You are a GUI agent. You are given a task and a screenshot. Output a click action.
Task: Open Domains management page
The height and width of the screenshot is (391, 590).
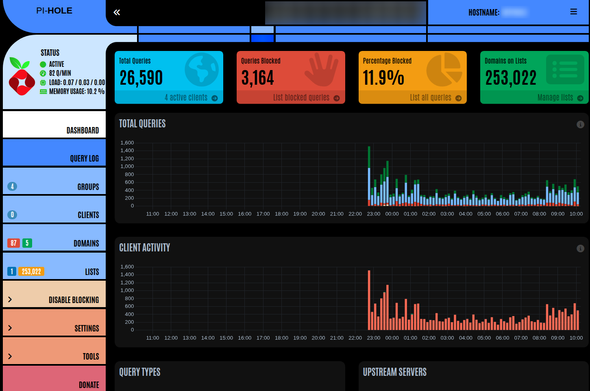click(x=54, y=237)
